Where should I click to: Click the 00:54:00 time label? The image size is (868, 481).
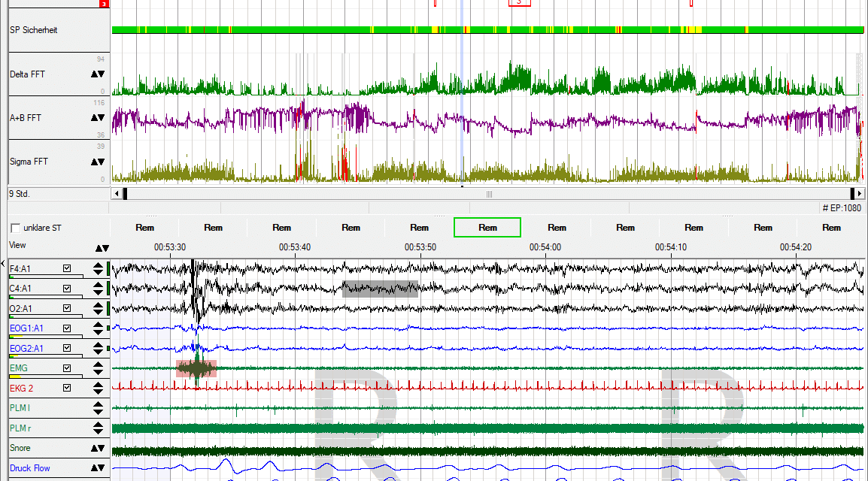click(545, 247)
